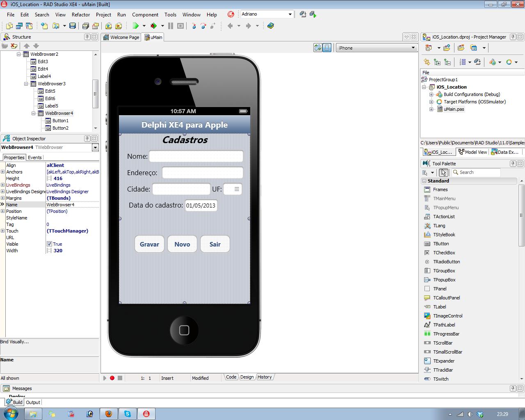Collapse all nodes in Project Manager toolbar

[x=447, y=62]
